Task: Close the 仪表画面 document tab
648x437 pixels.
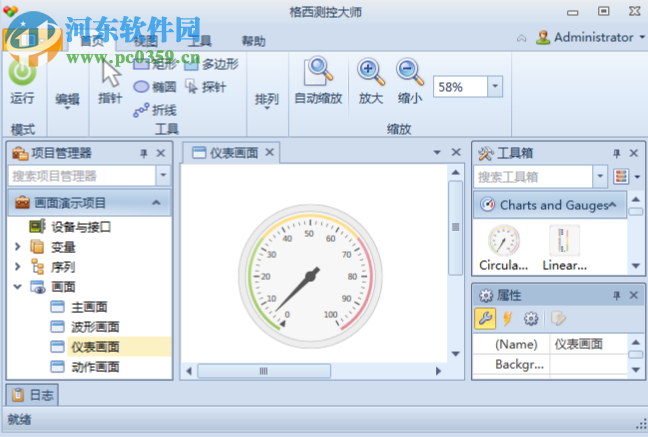Action: click(269, 153)
